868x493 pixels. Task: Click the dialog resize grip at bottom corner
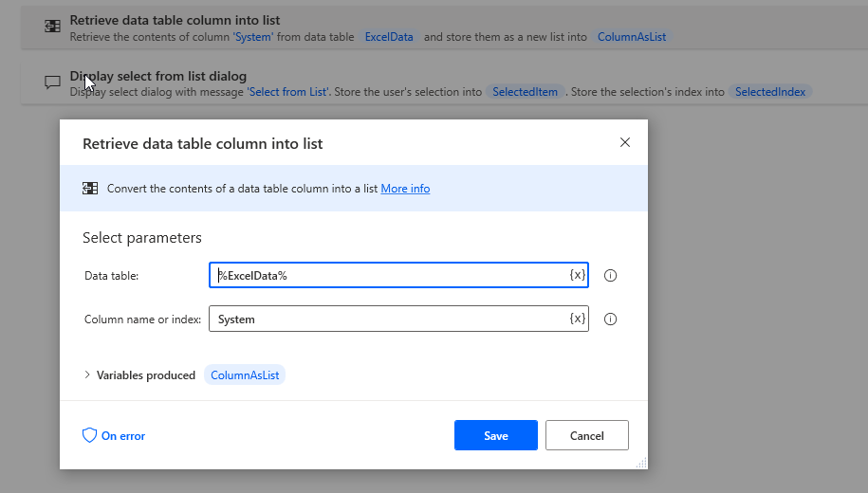pos(641,463)
